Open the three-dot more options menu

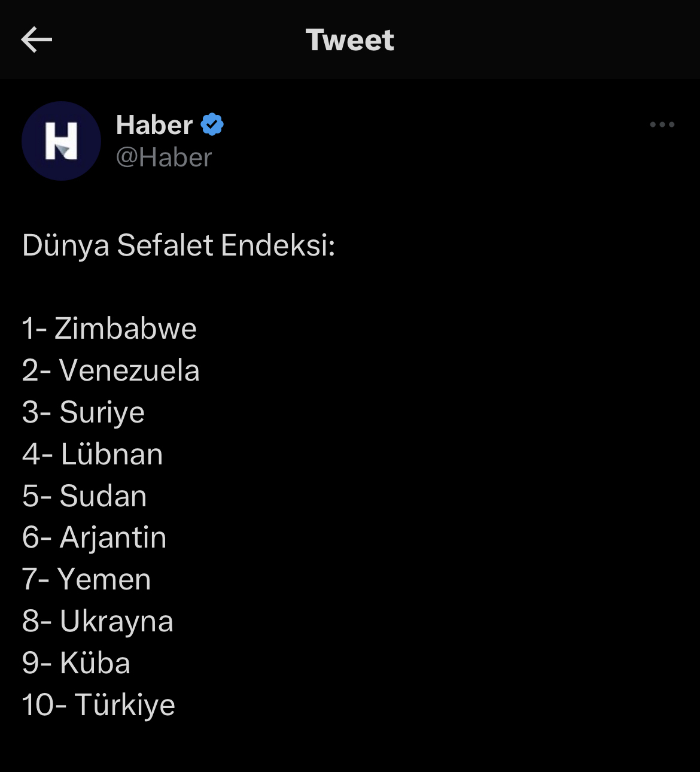point(662,125)
